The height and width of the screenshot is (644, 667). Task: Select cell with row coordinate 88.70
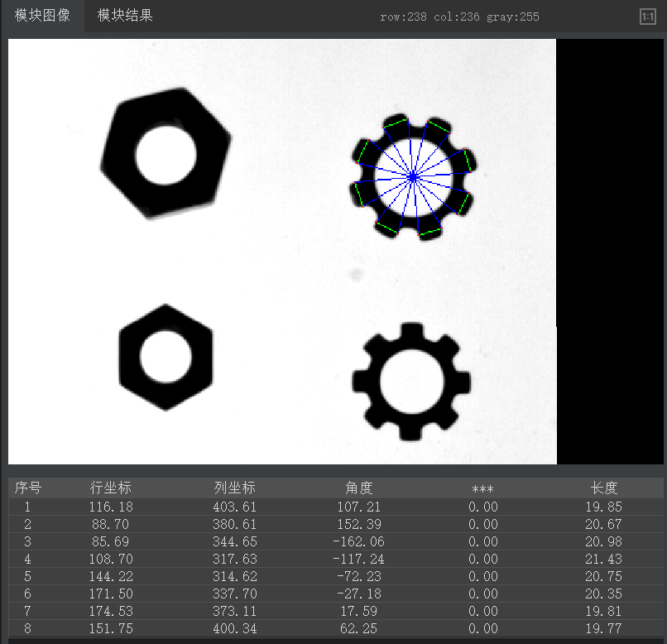pyautogui.click(x=111, y=525)
